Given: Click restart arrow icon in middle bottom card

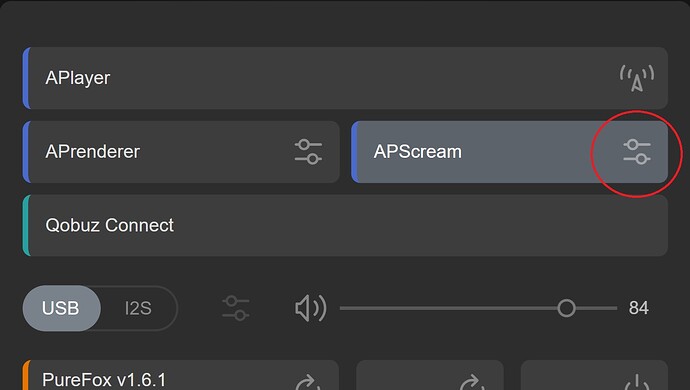Looking at the screenshot, I should [x=472, y=382].
